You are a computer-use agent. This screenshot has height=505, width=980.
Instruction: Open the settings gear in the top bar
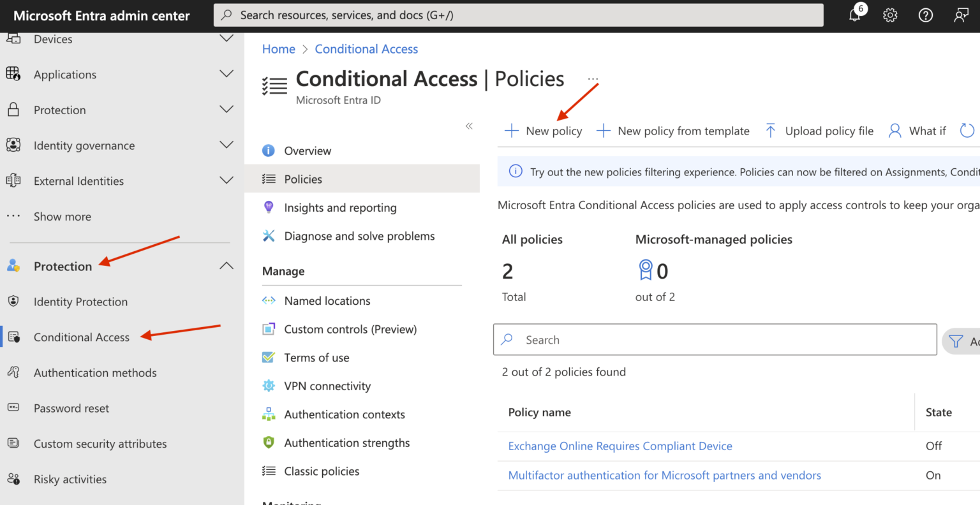890,15
